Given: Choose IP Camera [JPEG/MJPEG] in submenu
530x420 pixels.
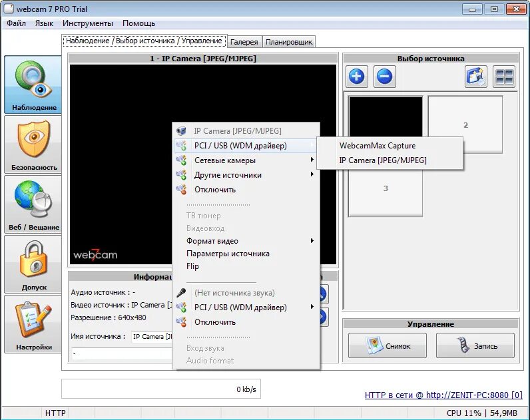Looking at the screenshot, I should (390, 160).
